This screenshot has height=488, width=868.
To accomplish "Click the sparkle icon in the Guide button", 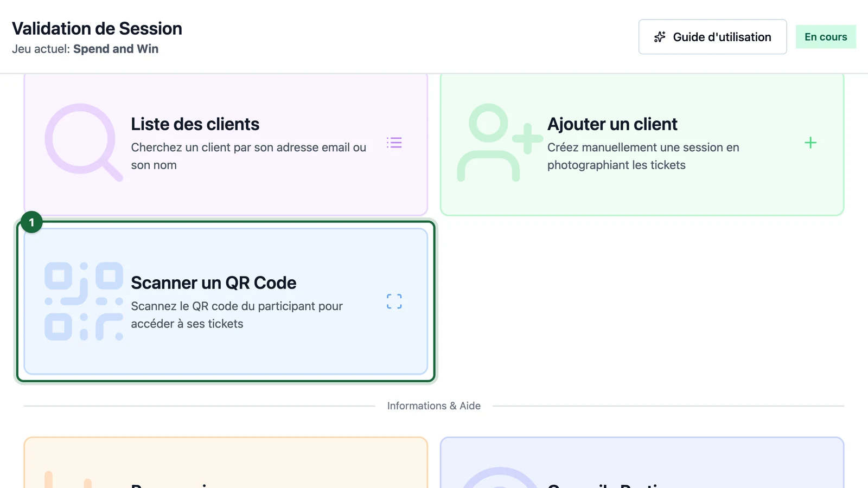I will point(660,37).
